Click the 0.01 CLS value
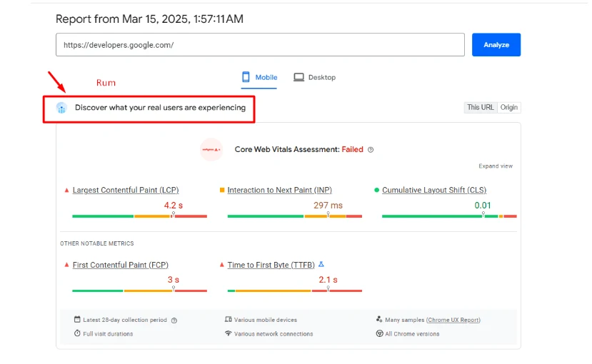This screenshot has width=592, height=364. click(x=483, y=206)
